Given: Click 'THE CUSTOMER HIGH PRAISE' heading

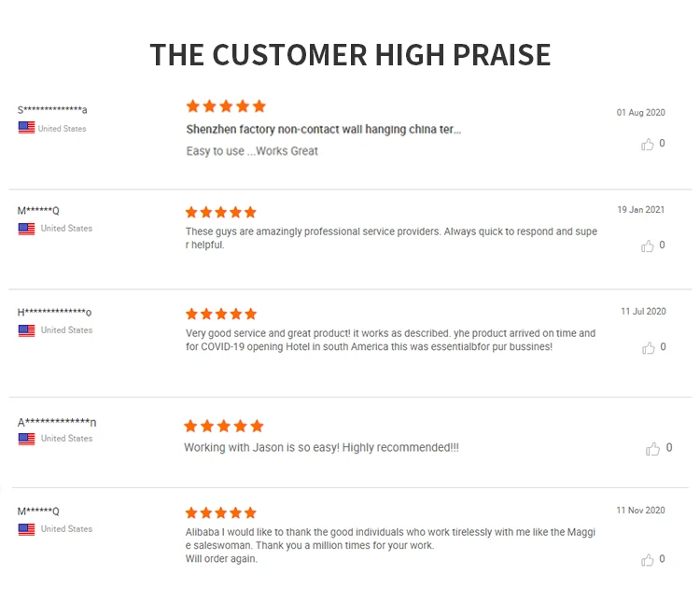Looking at the screenshot, I should [350, 54].
